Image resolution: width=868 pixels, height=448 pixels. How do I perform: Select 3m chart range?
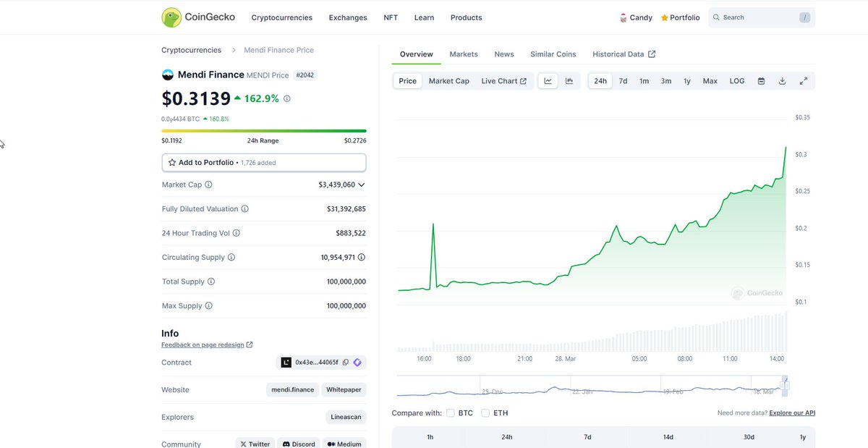point(666,81)
